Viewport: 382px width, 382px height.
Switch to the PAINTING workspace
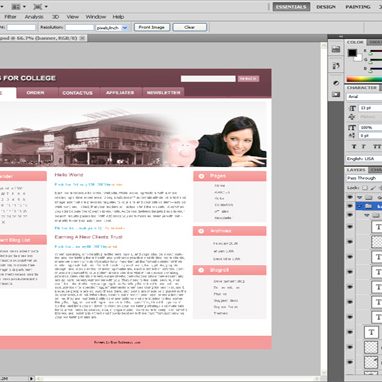click(x=358, y=7)
